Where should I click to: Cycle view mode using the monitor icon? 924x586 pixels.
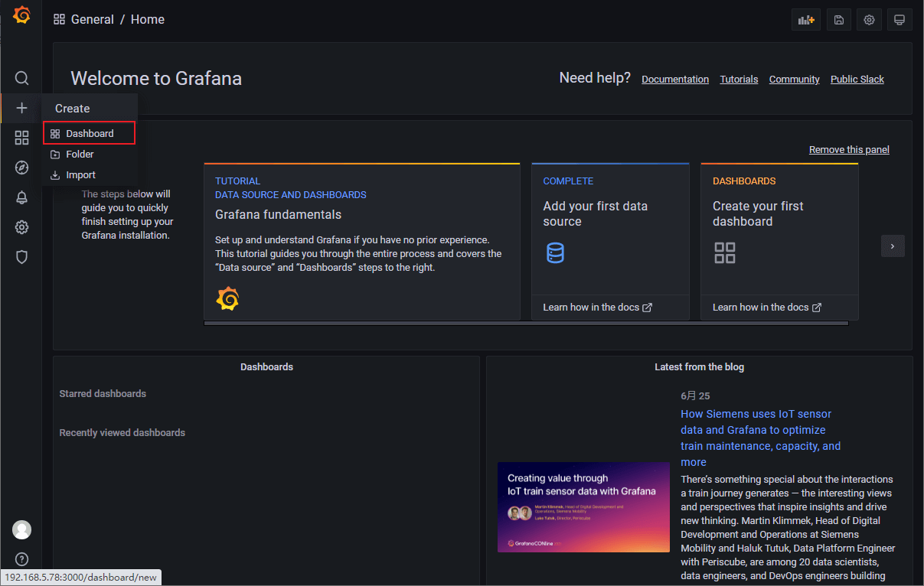coord(900,20)
